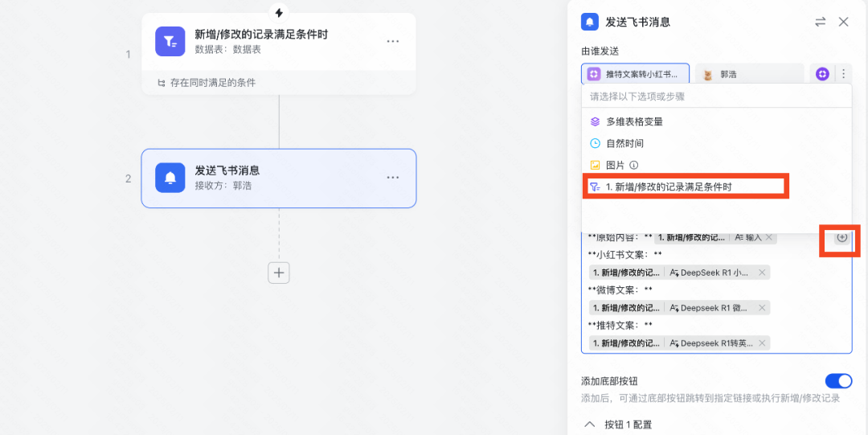Image resolution: width=868 pixels, height=435 pixels.
Task: Select the 发送飞书消息 step card
Action: click(x=278, y=178)
